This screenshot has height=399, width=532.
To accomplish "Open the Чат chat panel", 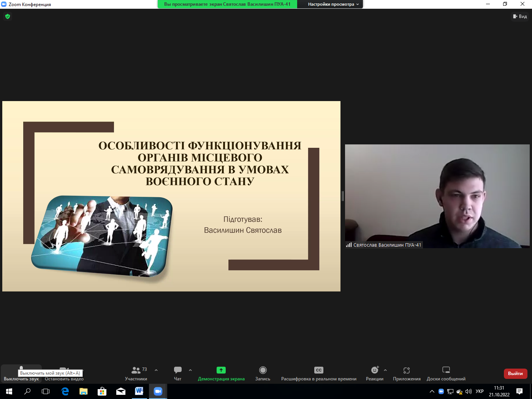I will [177, 374].
